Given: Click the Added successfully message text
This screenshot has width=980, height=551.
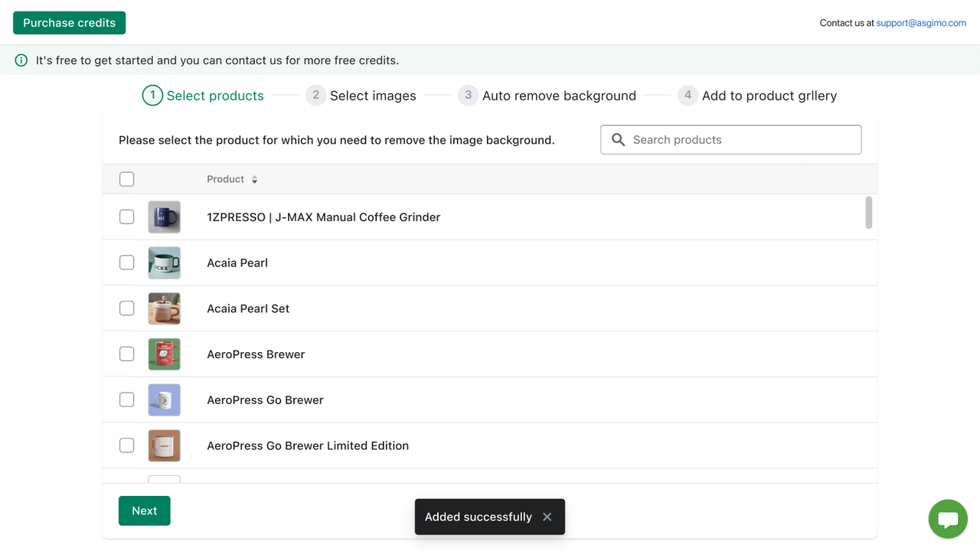Looking at the screenshot, I should (478, 517).
